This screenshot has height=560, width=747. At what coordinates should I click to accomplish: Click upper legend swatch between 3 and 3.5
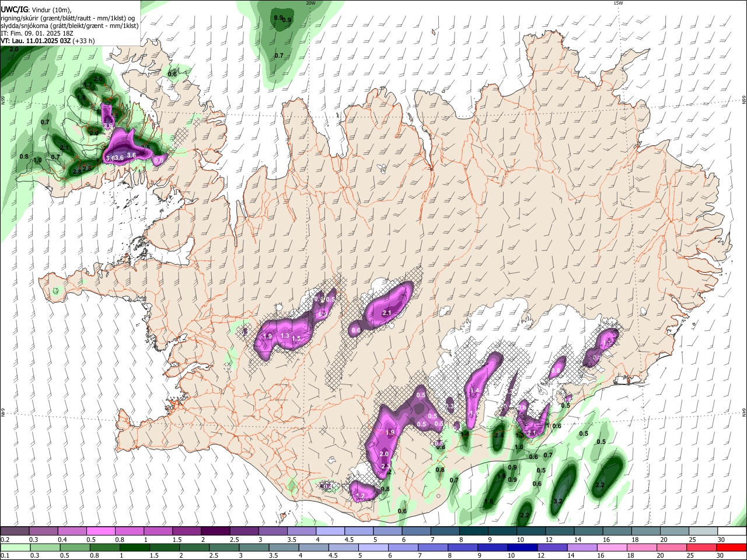272,531
